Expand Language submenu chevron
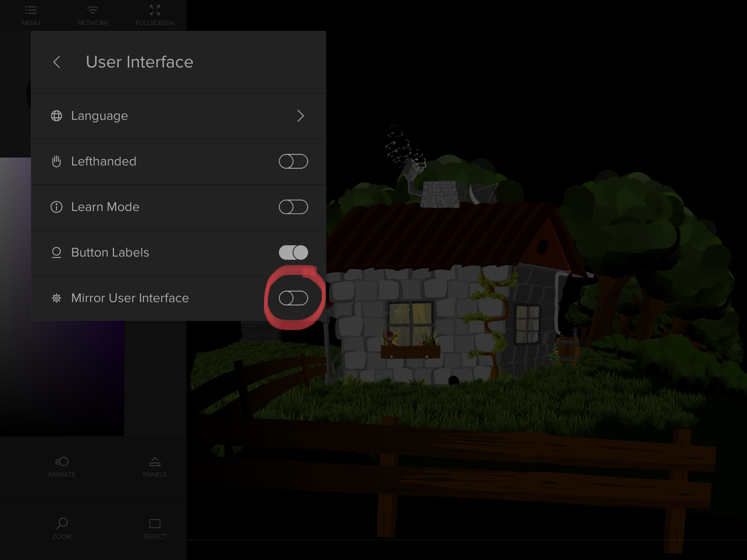Screen dimensions: 747x560 (300, 116)
